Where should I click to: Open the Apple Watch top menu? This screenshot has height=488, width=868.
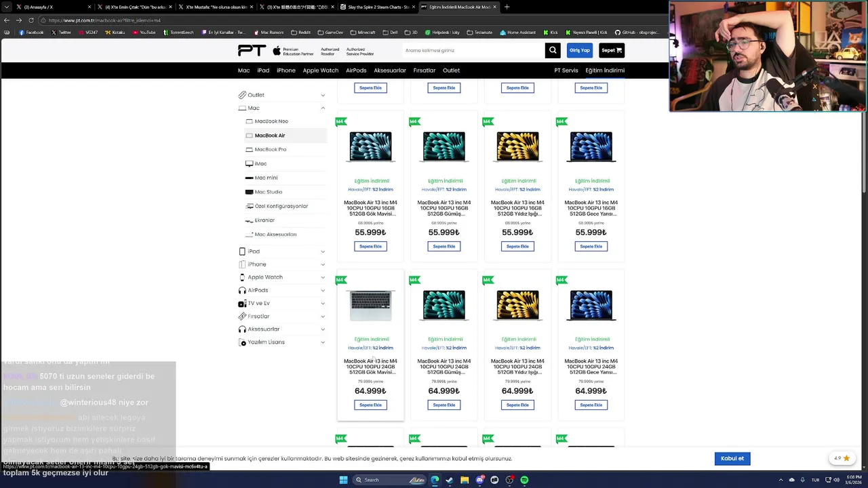[x=320, y=70]
